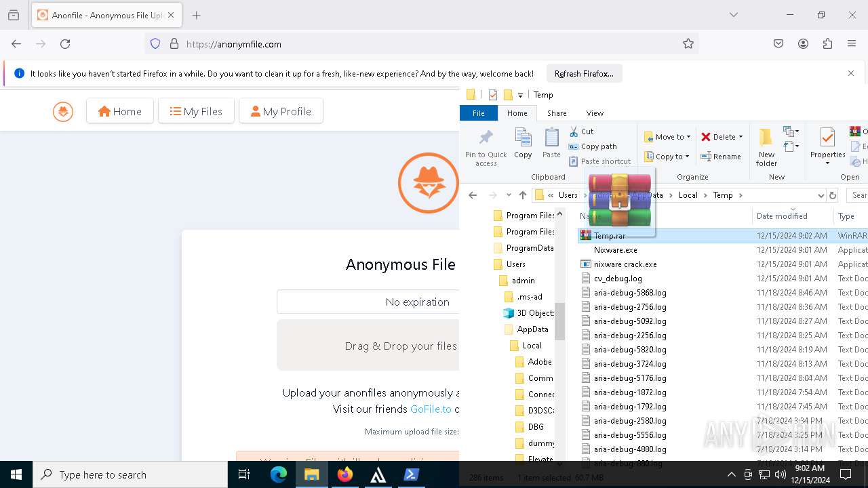Open the Move to dropdown

667,137
